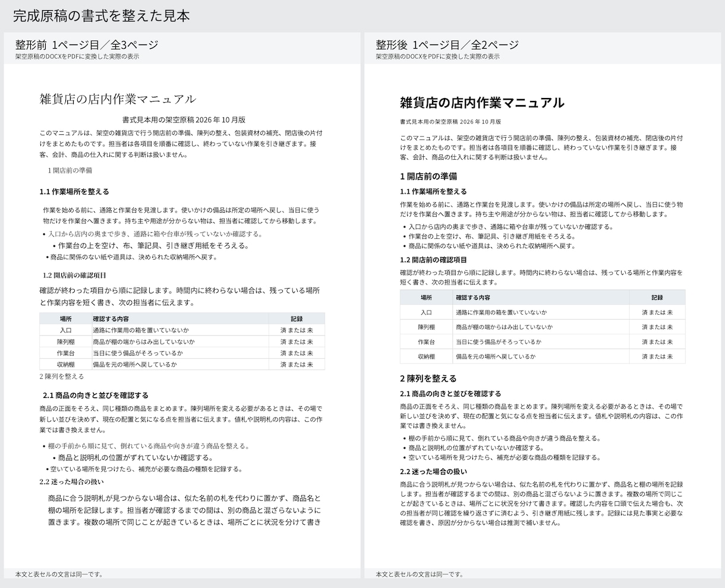The image size is (725, 588).
Task: Click the bold heading "2 陳列を整える" in 整形後
Action: pyautogui.click(x=428, y=378)
